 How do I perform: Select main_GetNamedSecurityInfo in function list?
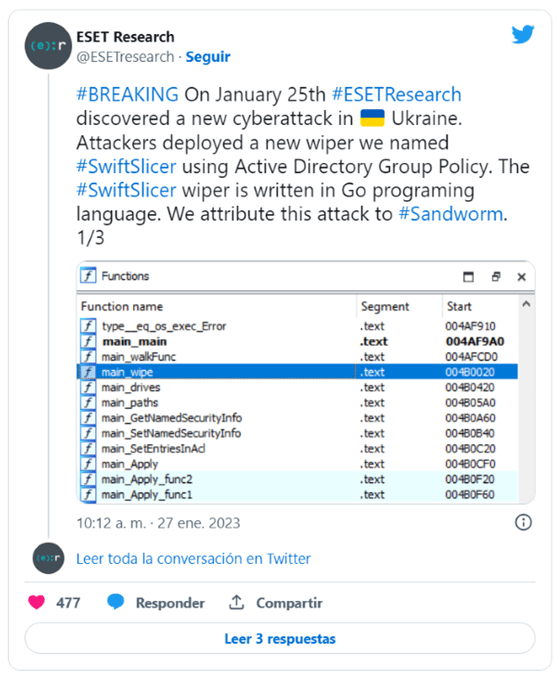(x=298, y=418)
